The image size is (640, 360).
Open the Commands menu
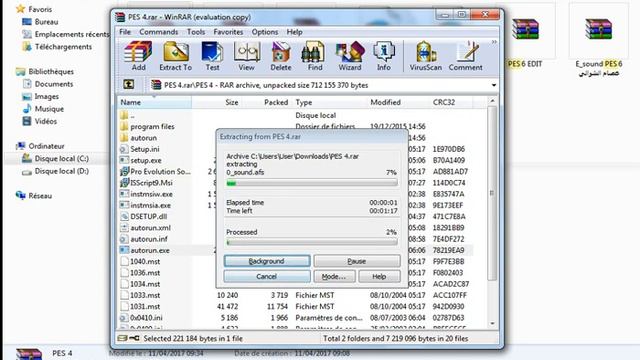[x=159, y=32]
